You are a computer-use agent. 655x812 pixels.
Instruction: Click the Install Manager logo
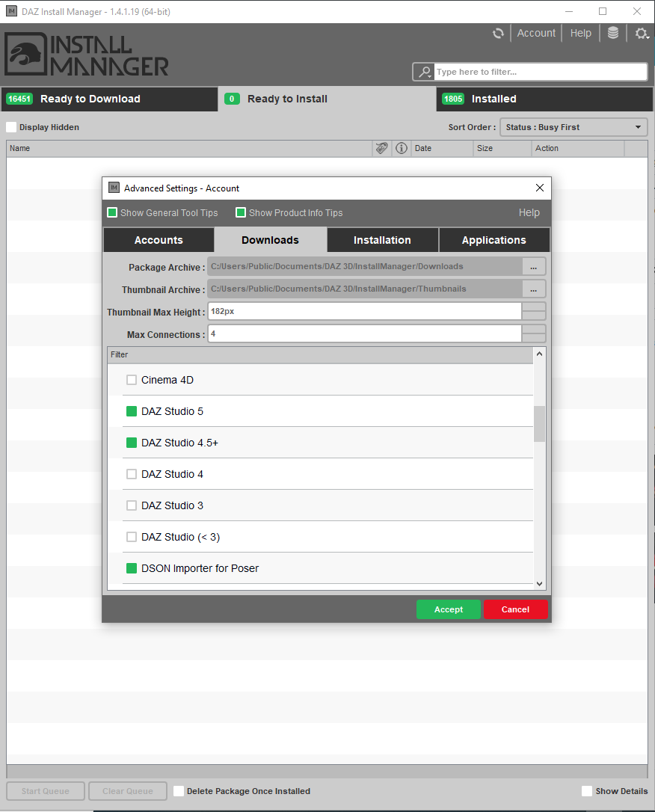coord(87,55)
